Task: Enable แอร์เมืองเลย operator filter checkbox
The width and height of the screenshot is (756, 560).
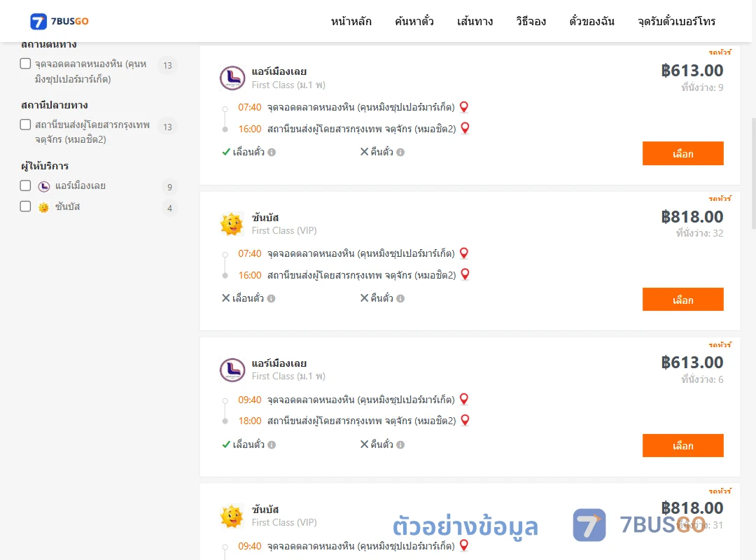Action: click(x=26, y=185)
